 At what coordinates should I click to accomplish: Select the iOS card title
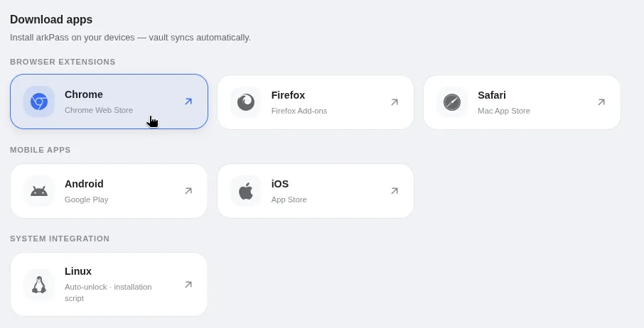[279, 184]
